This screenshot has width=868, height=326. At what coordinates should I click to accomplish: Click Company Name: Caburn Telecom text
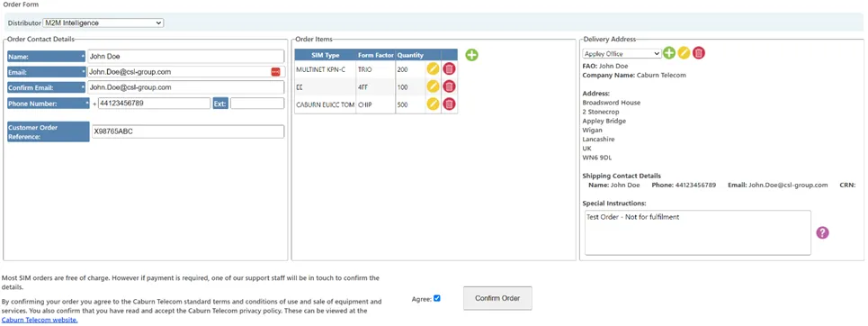coord(634,75)
